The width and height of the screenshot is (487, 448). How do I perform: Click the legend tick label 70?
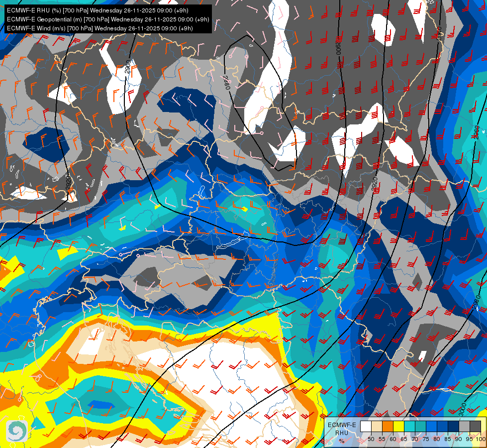click(x=415, y=439)
